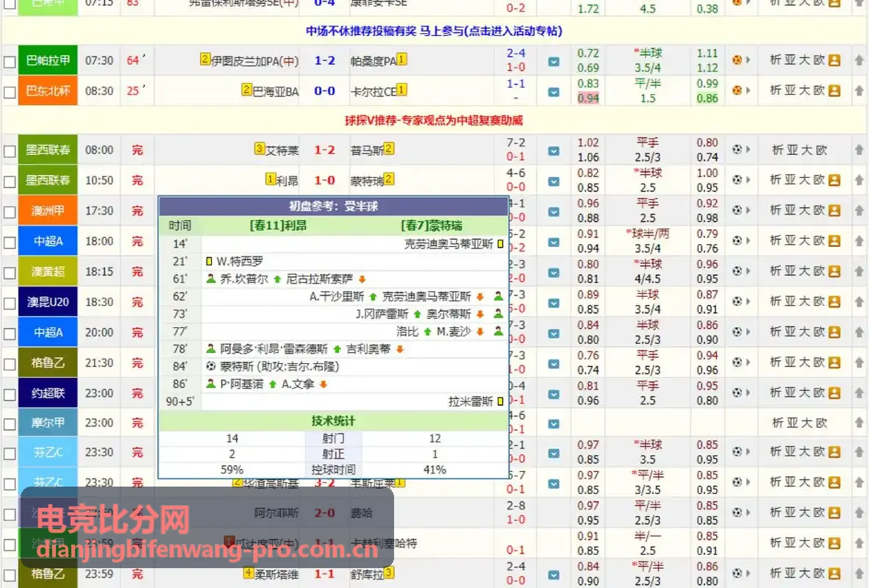Pin 约超联 23:00 match with up arrow
Image resolution: width=869 pixels, height=588 pixels.
859,393
